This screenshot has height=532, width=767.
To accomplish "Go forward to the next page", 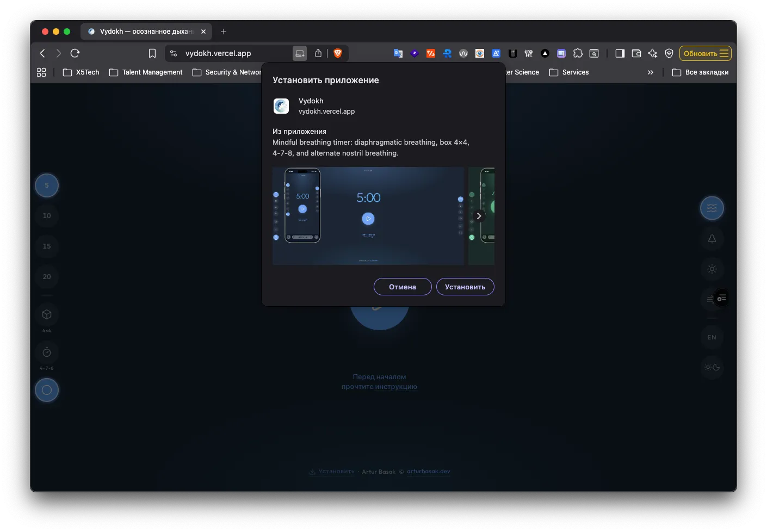I will (x=59, y=53).
